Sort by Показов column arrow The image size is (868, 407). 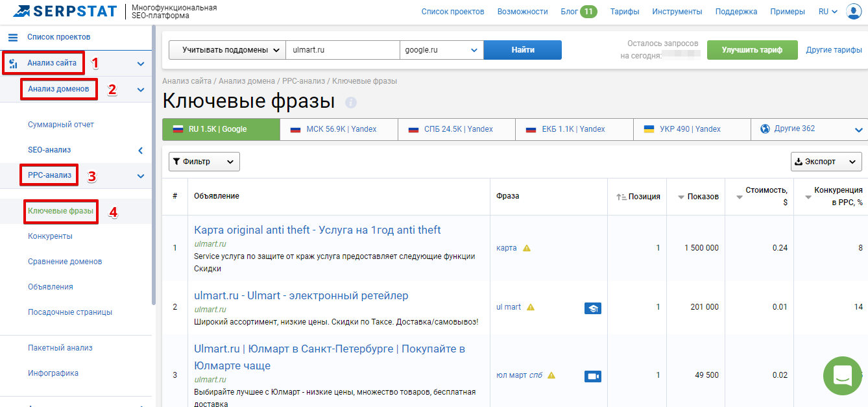point(681,197)
